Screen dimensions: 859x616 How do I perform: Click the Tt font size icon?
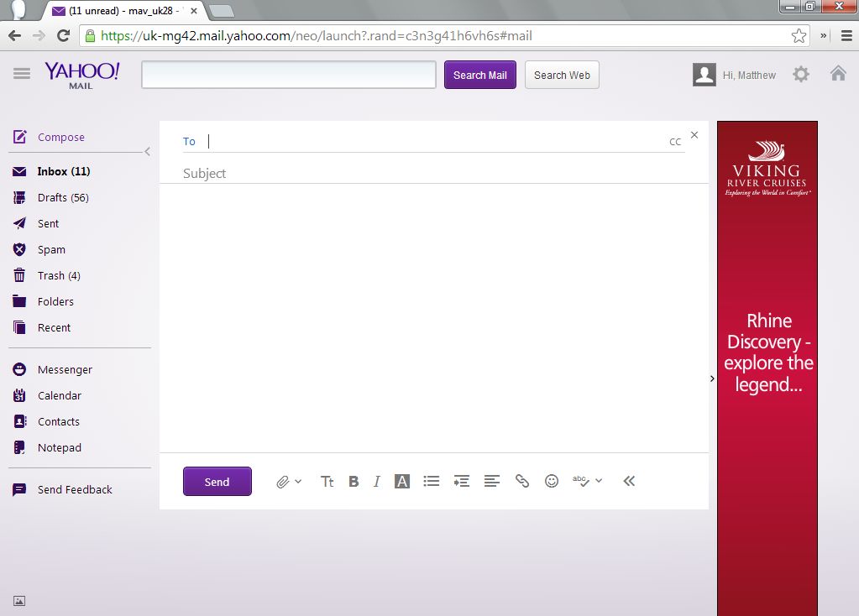coord(327,481)
